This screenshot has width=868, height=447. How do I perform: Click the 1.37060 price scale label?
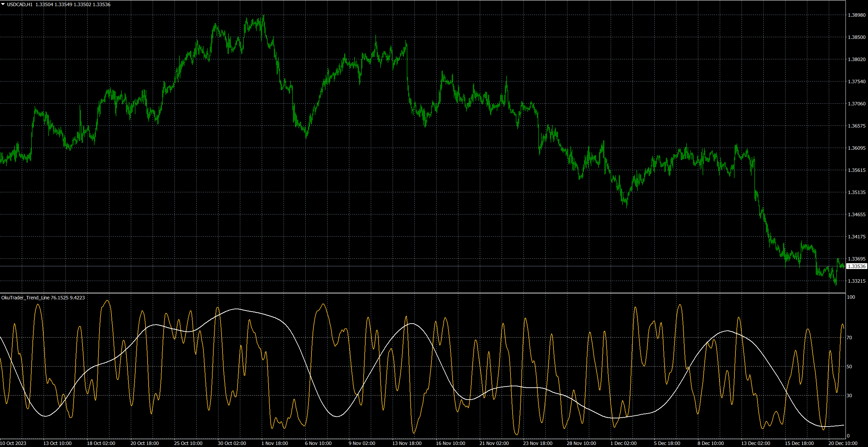point(856,104)
